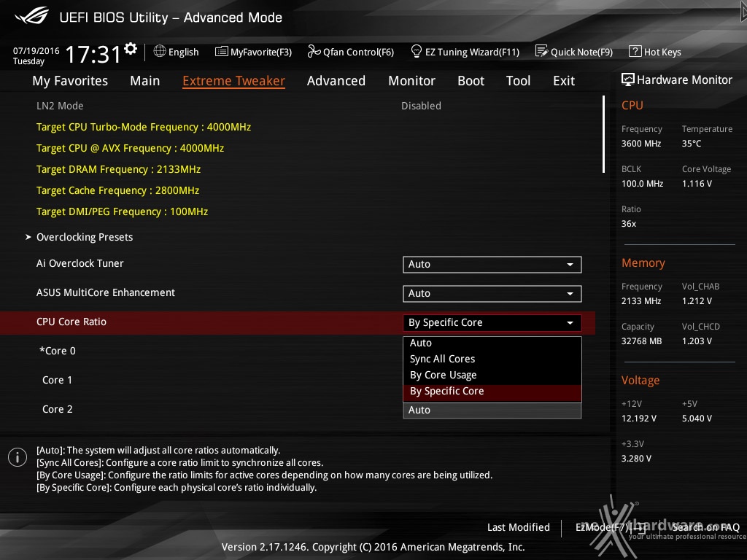The image size is (747, 560).
Task: Click the Memory heading in Hardware Monitor
Action: pos(643,262)
